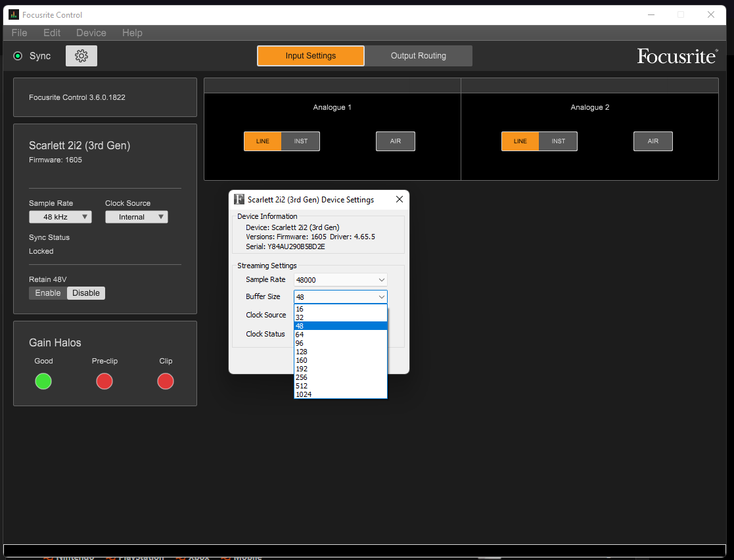Set Analogue 1 input to LINE
Viewport: 734px width, 560px height.
click(263, 141)
